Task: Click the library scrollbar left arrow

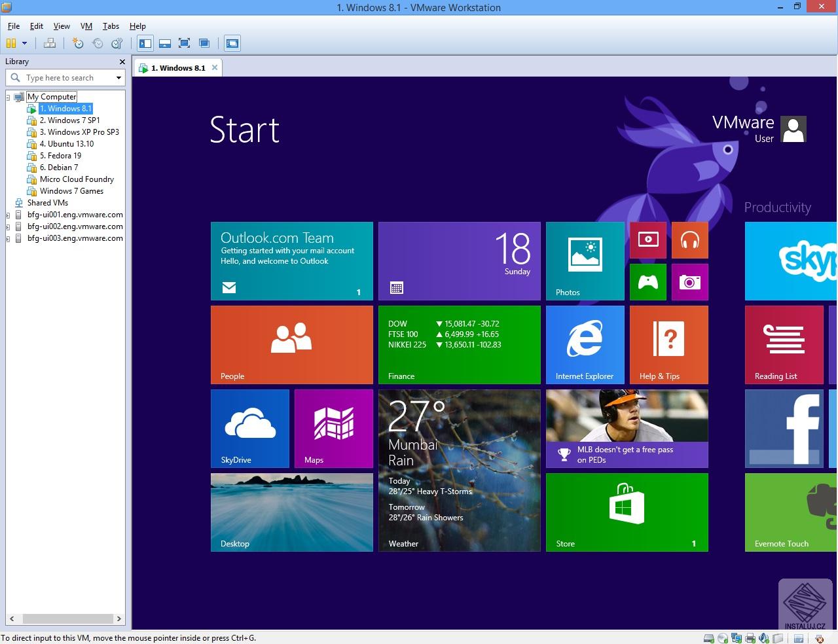Action: pyautogui.click(x=12, y=618)
